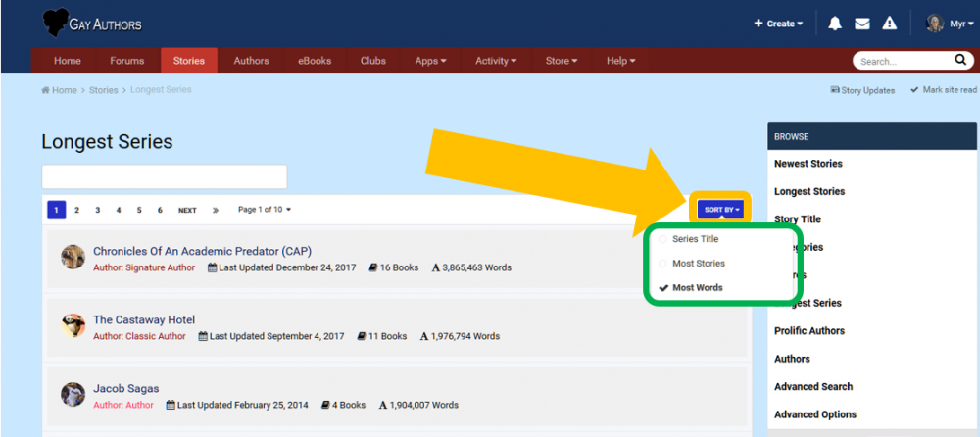The image size is (980, 437).
Task: Browse Prolific Authors in sidebar
Action: tap(809, 331)
